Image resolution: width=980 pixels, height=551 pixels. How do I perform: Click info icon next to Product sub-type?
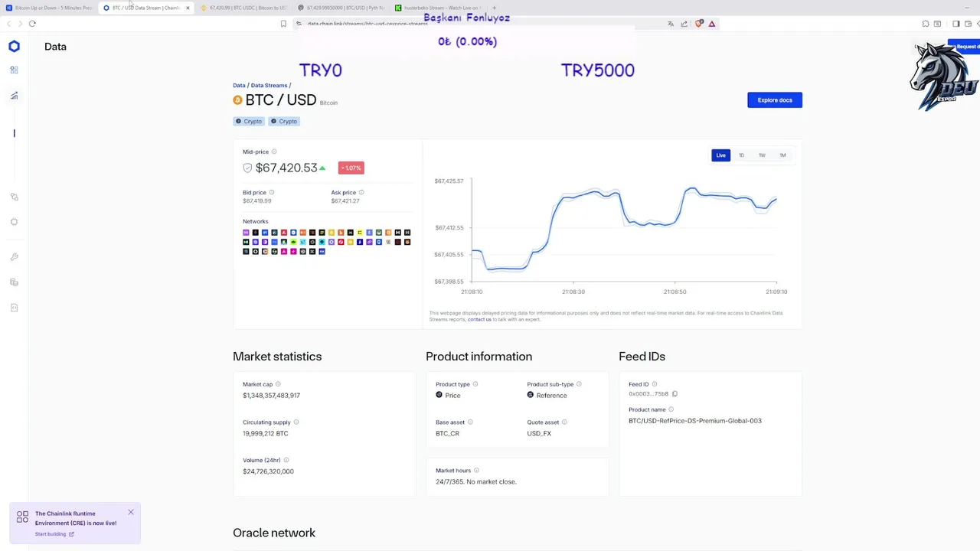[579, 384]
